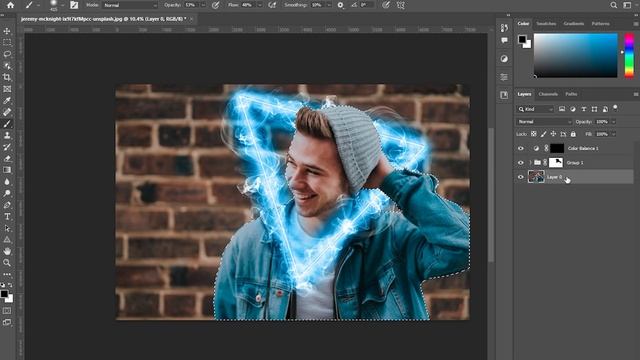Screen dimensions: 640x360
Task: Select the History Brush tool
Action: pyautogui.click(x=7, y=147)
